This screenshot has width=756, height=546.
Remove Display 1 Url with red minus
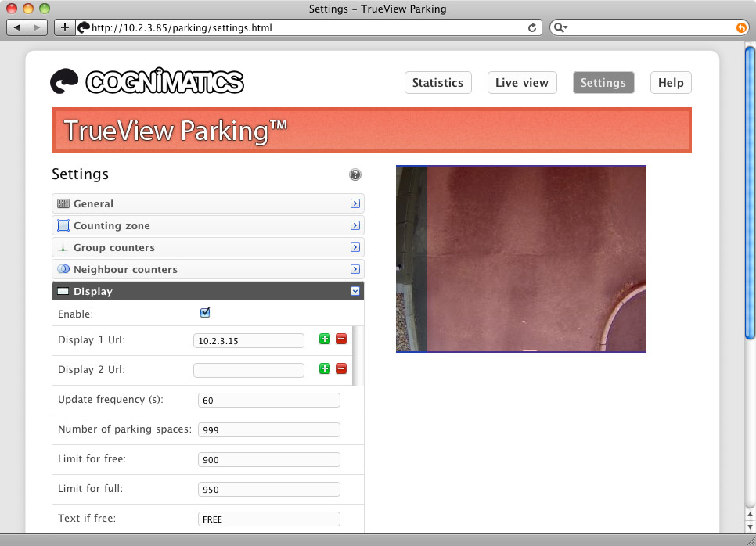pyautogui.click(x=341, y=339)
